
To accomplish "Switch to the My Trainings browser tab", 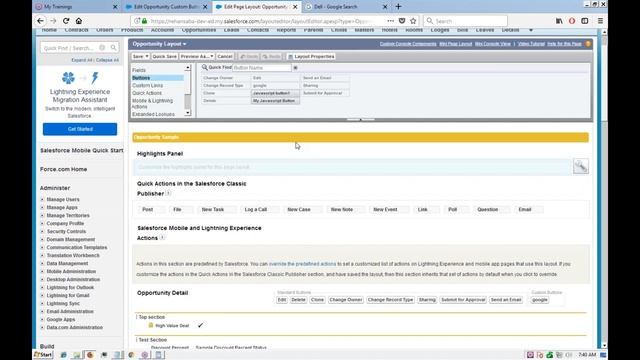I will pyautogui.click(x=77, y=7).
